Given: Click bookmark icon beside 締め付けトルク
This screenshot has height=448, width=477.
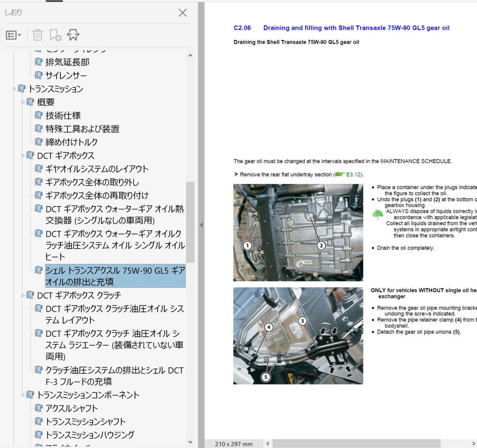Looking at the screenshot, I should (x=39, y=142).
